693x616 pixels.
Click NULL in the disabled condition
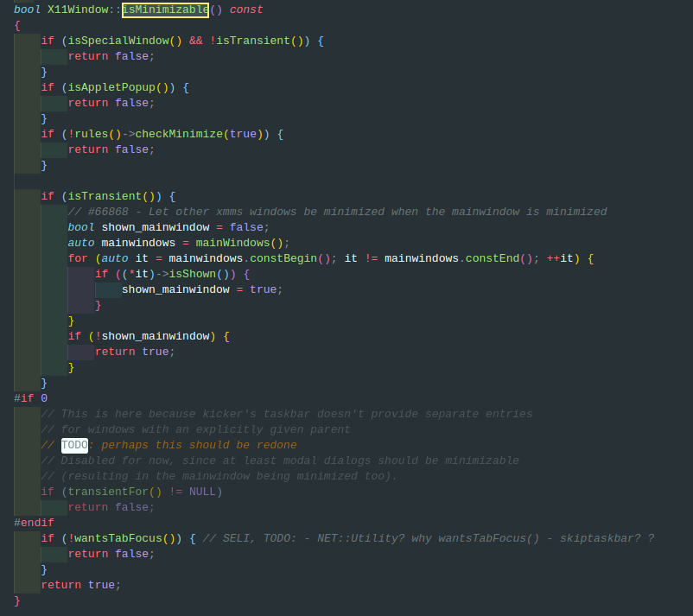pyautogui.click(x=202, y=492)
